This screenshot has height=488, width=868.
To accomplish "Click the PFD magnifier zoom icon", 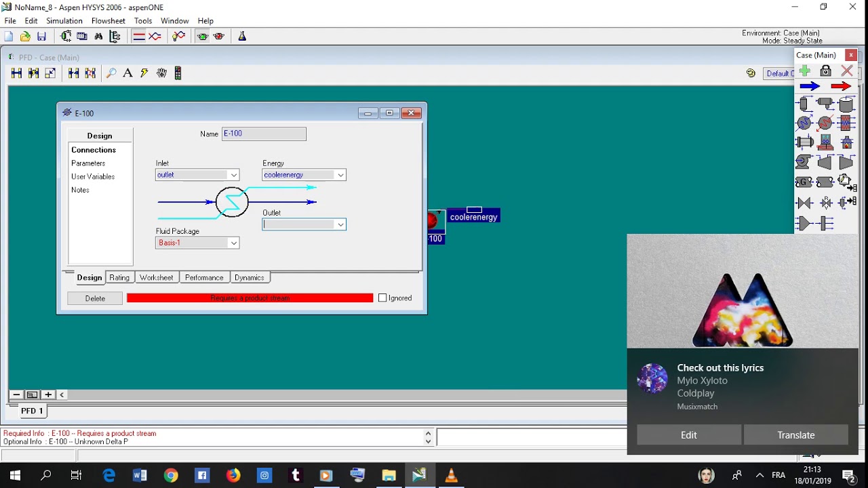I will point(111,73).
